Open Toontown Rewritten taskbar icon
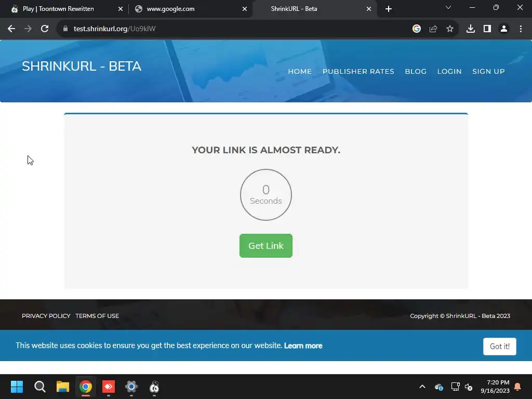Viewport: 532px width, 399px height. coord(154,387)
